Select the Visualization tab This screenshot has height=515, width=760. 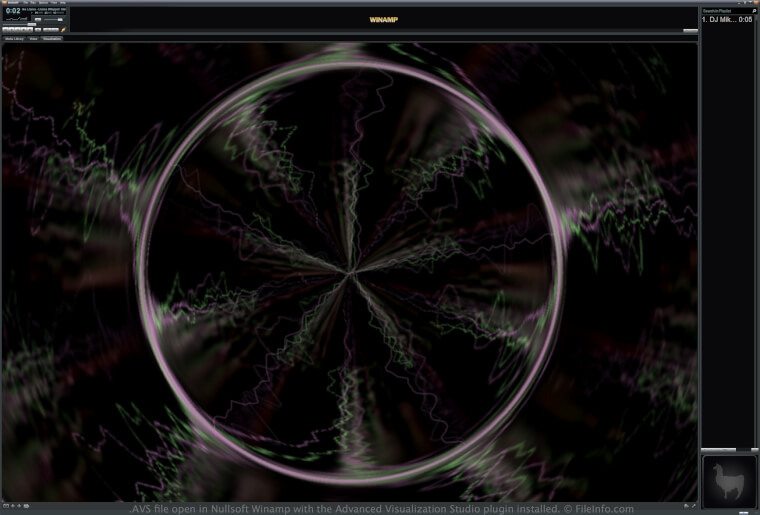coord(51,38)
